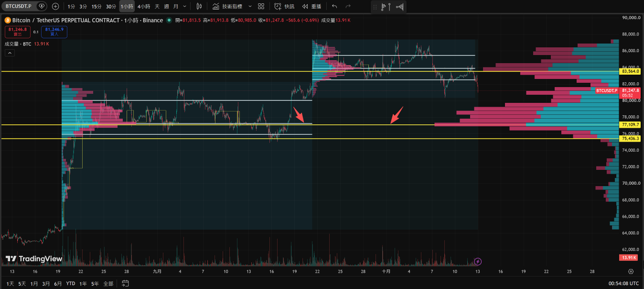Click the red 賣出 sell button
Viewport: 644px width, 289px height.
pos(17,32)
